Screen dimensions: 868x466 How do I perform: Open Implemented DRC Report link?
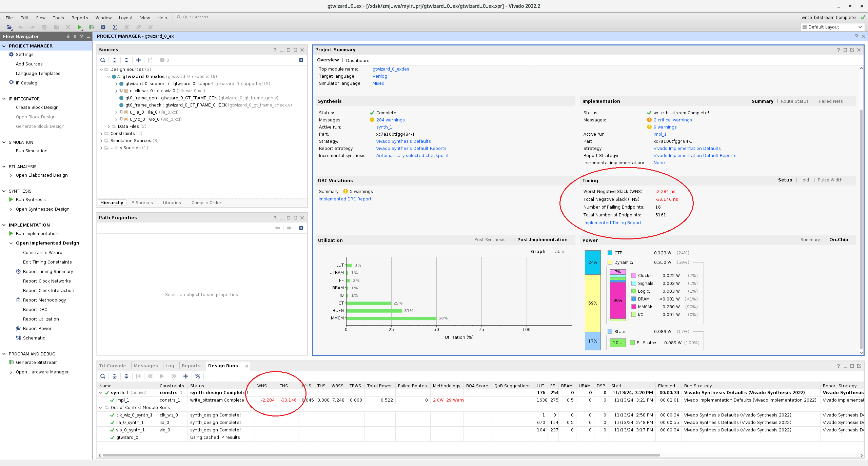pos(345,199)
